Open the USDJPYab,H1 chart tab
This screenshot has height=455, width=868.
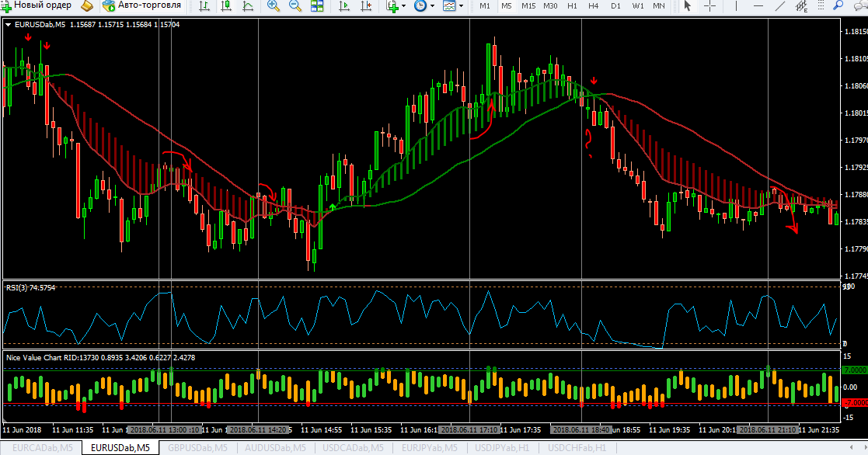pos(502,448)
